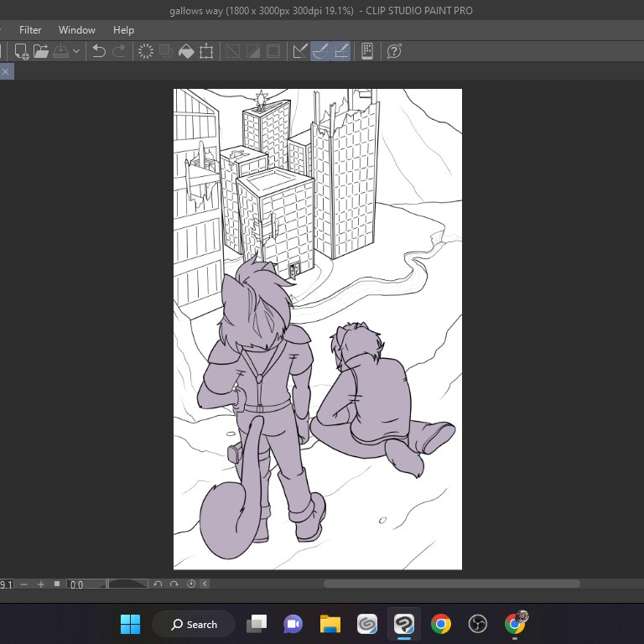Image resolution: width=644 pixels, height=644 pixels.
Task: Click the Fill bucket icon
Action: click(x=186, y=51)
